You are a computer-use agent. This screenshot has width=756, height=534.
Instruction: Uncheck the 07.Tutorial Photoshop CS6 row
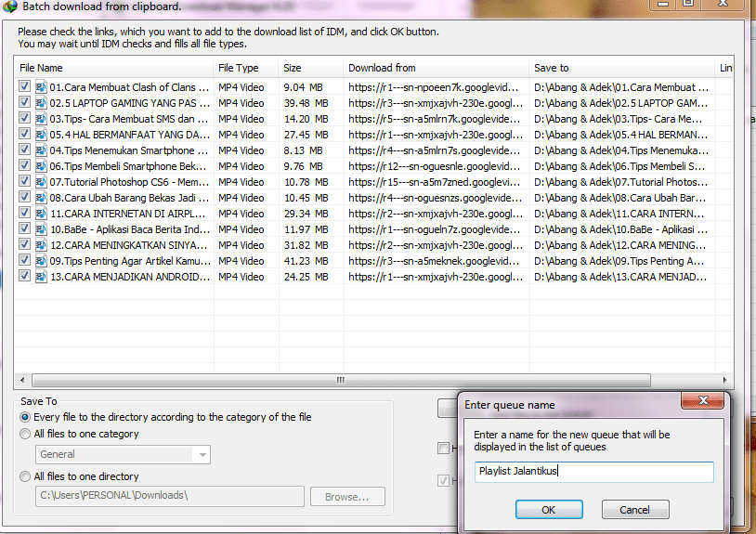click(24, 181)
